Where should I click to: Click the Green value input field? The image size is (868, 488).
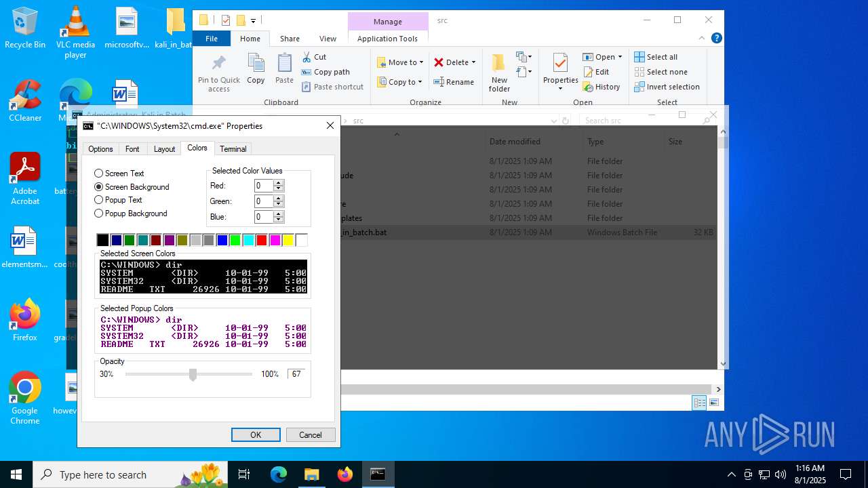(263, 201)
